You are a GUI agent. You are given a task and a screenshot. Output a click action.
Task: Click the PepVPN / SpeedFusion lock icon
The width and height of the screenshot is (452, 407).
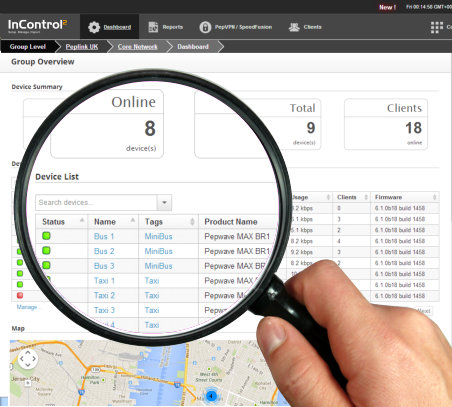(205, 27)
